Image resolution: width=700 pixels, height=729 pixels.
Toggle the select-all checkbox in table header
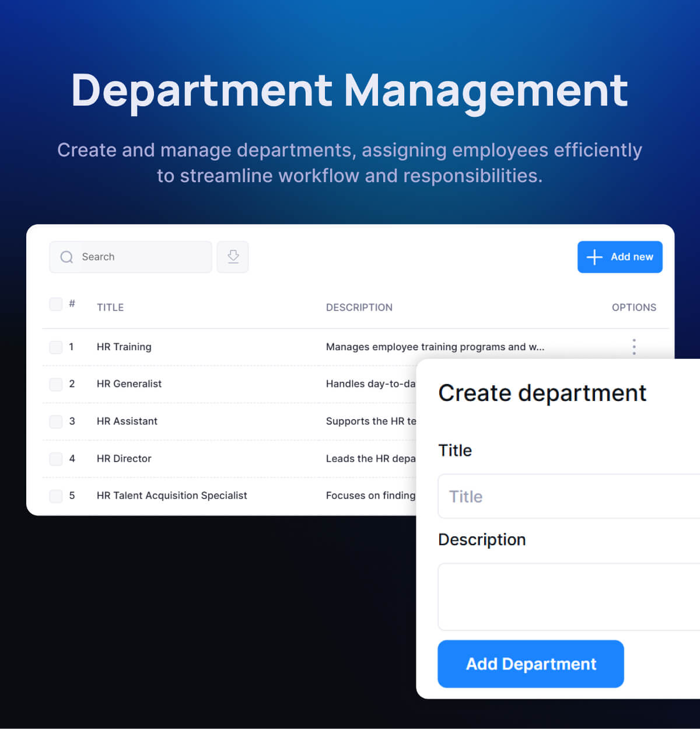pos(55,304)
